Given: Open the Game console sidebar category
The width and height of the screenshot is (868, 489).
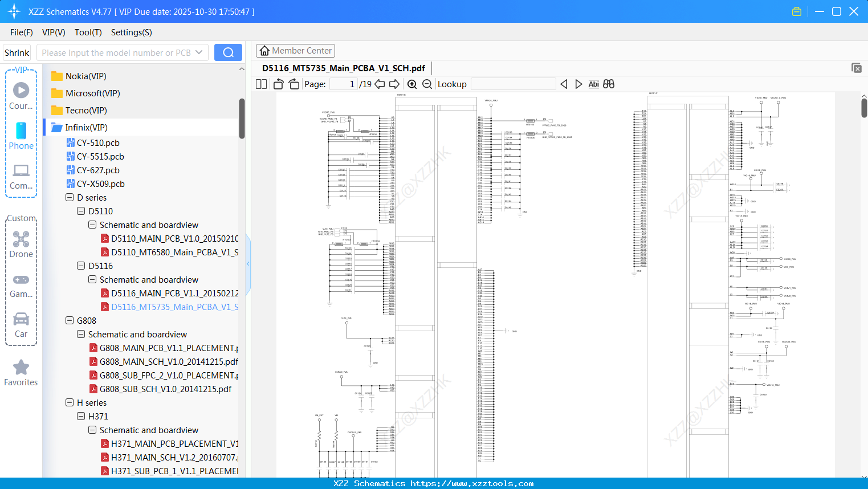Looking at the screenshot, I should (21, 285).
